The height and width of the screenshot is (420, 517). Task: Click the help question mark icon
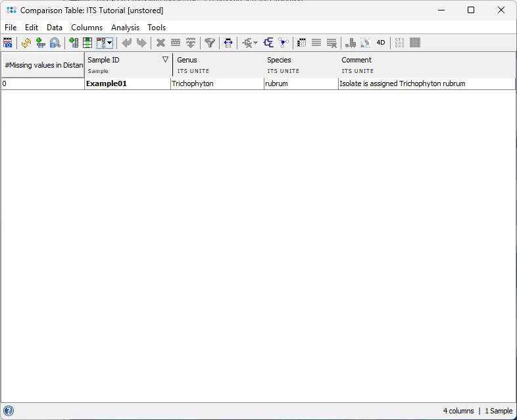[9, 411]
